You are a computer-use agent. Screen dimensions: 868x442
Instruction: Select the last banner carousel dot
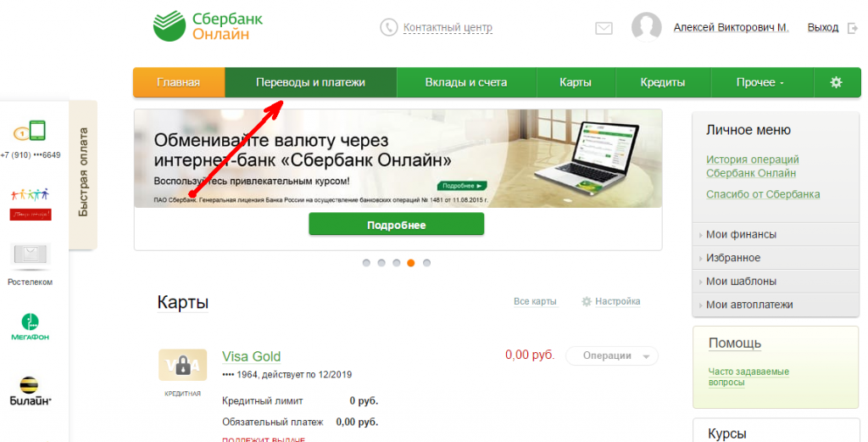pos(426,263)
